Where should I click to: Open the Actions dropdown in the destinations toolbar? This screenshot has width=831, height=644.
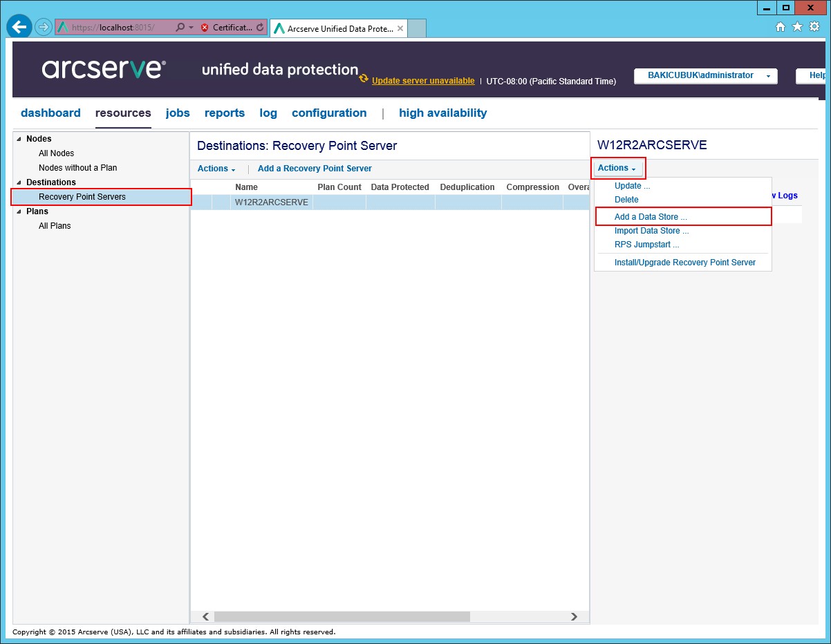216,169
